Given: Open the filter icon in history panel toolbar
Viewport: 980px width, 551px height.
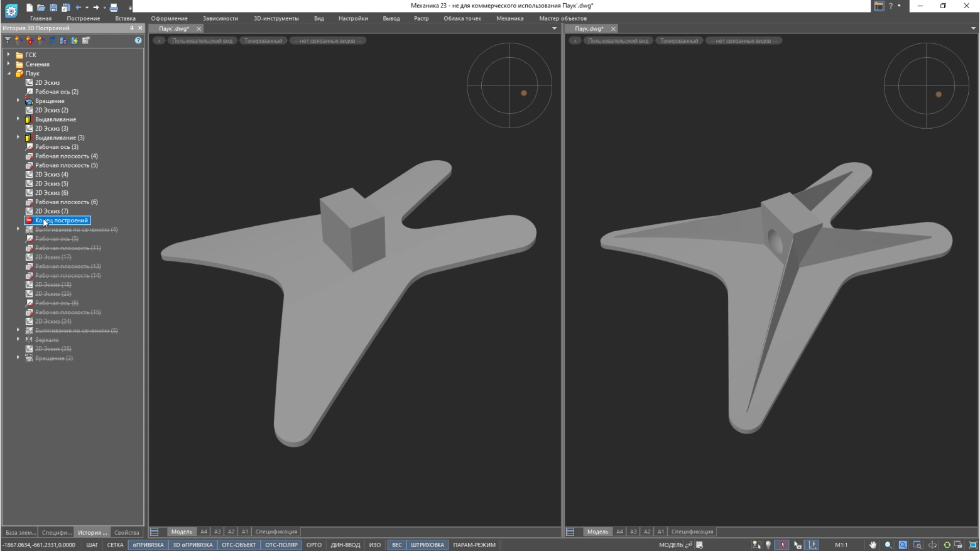Looking at the screenshot, I should click(x=8, y=40).
